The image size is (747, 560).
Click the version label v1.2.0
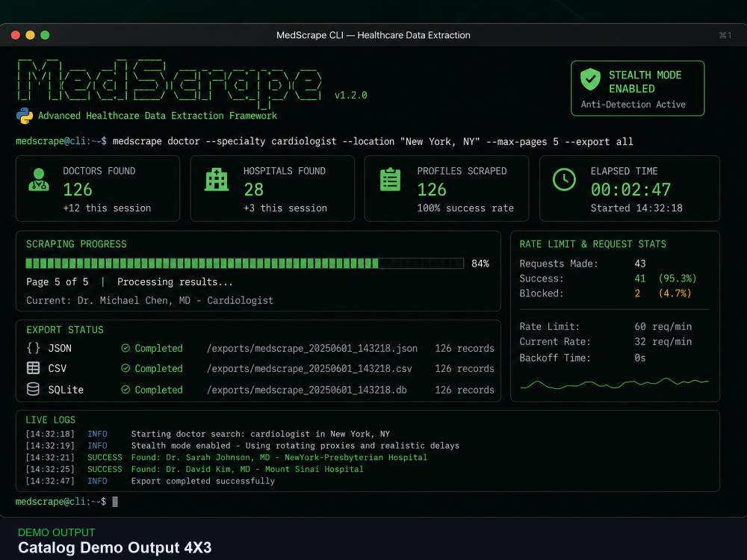pos(350,96)
